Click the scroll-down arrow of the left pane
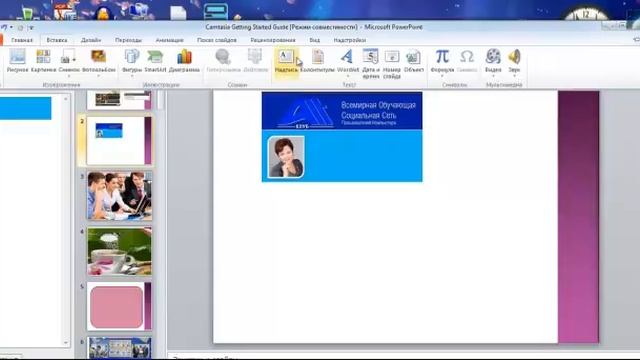This screenshot has width=640, height=360. tap(66, 342)
